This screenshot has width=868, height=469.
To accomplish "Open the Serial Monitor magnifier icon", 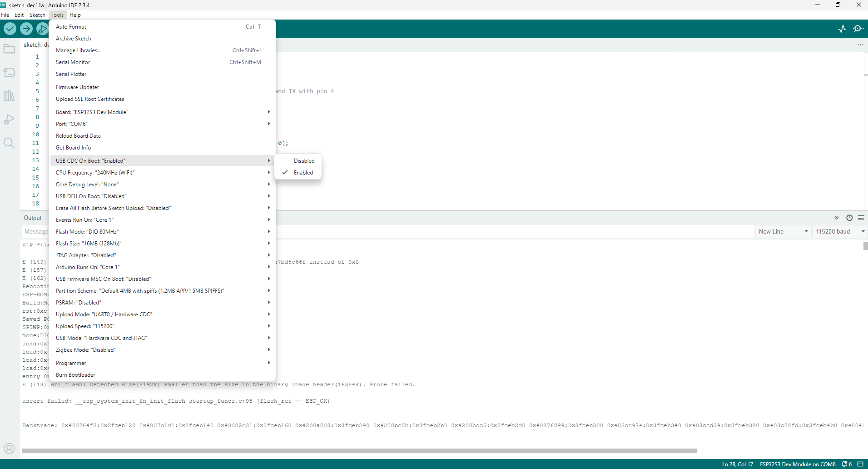I will (858, 29).
